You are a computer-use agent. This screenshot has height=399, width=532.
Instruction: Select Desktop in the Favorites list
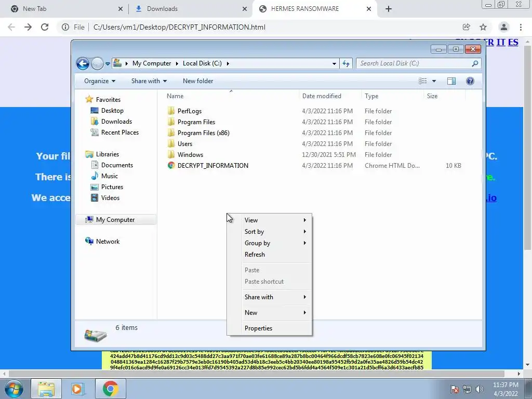click(x=112, y=111)
